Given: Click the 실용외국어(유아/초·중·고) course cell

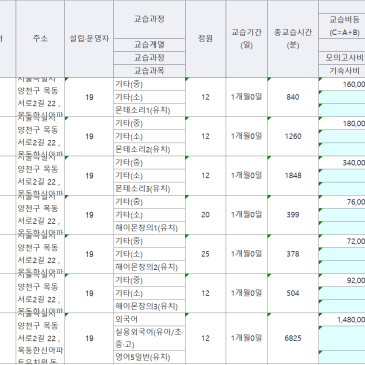Looking at the screenshot, I should pos(149,338).
